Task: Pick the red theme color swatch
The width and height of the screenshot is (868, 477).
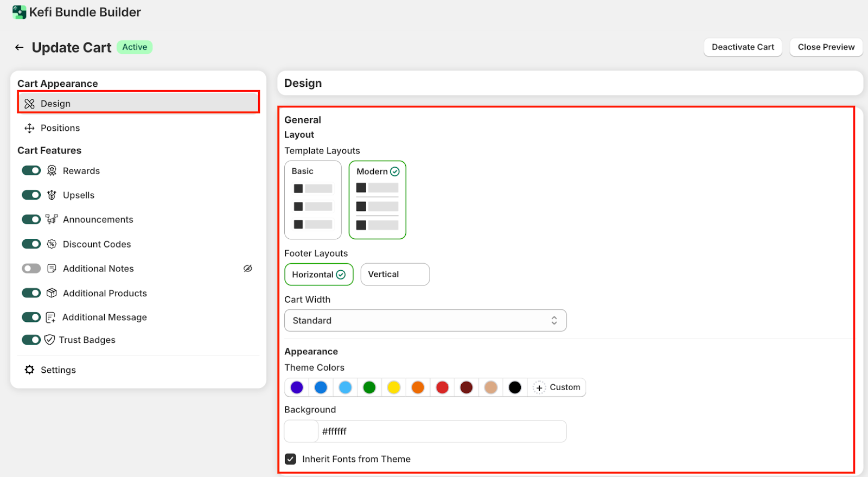Action: click(442, 387)
